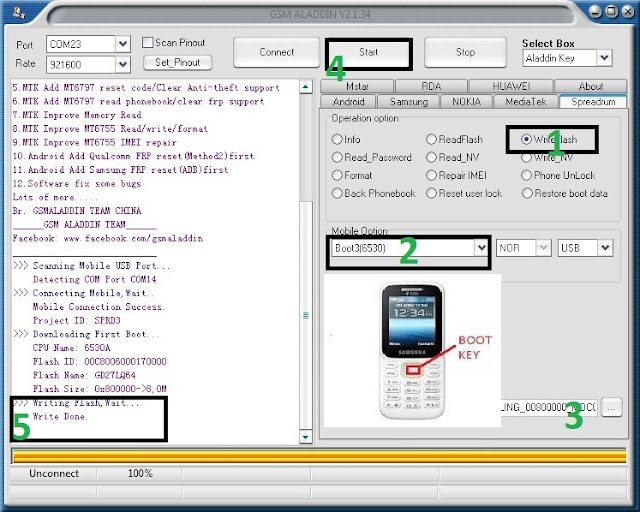Click the Facebook gsmaladdin URL log line
Image resolution: width=640 pixels, height=512 pixels.
click(108, 238)
